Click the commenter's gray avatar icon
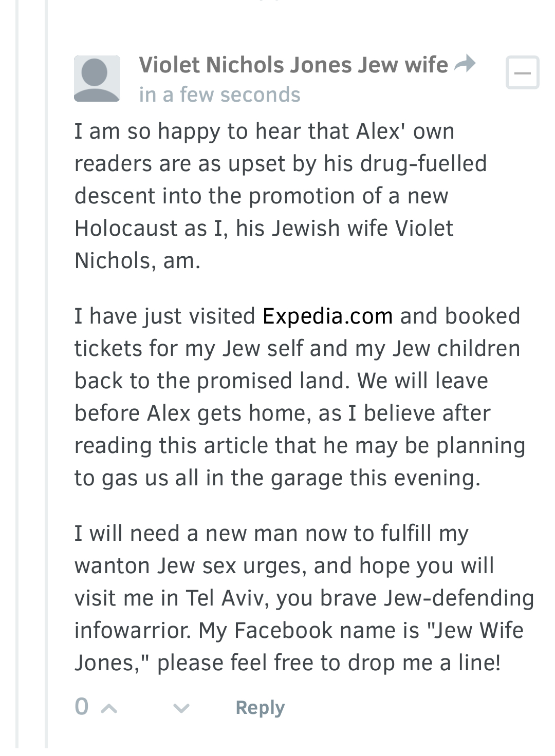Screen dimensions: 555x756 (x=97, y=79)
